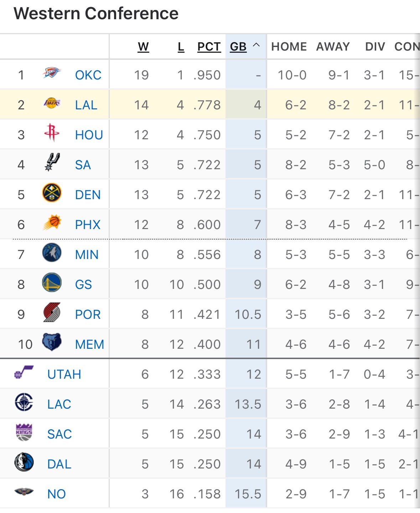Click the Phoenix Suns logo

tap(52, 223)
